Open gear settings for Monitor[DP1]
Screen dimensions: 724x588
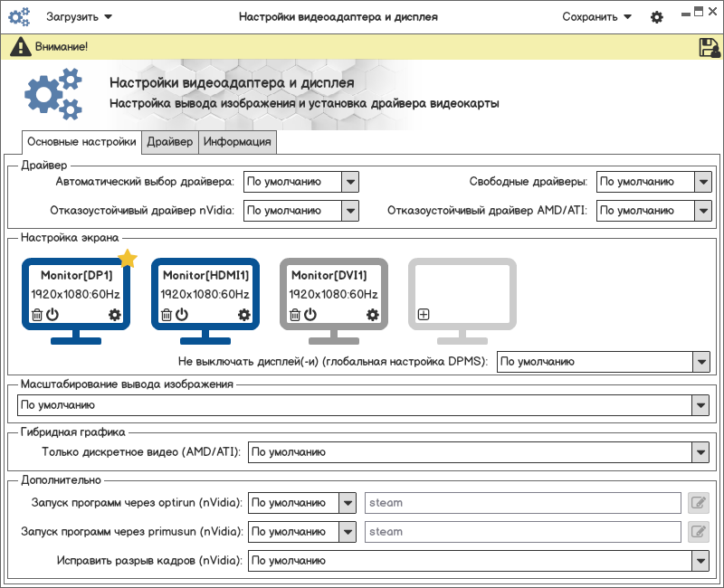[115, 315]
